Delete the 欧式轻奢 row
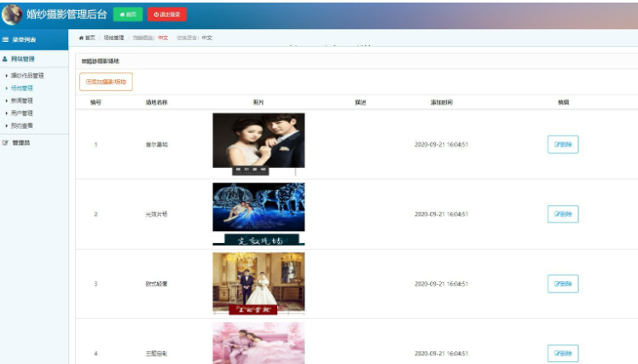Image resolution: width=638 pixels, height=364 pixels. click(563, 284)
